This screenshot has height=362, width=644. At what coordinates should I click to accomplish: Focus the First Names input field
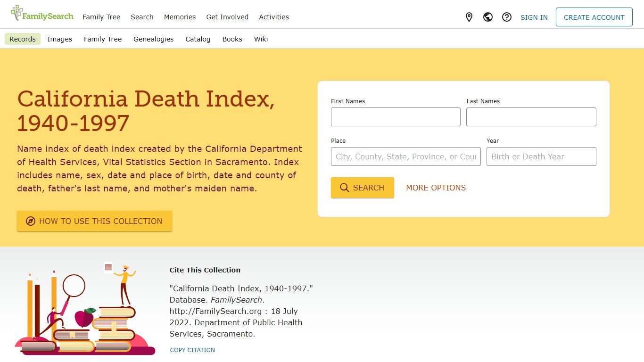click(396, 117)
